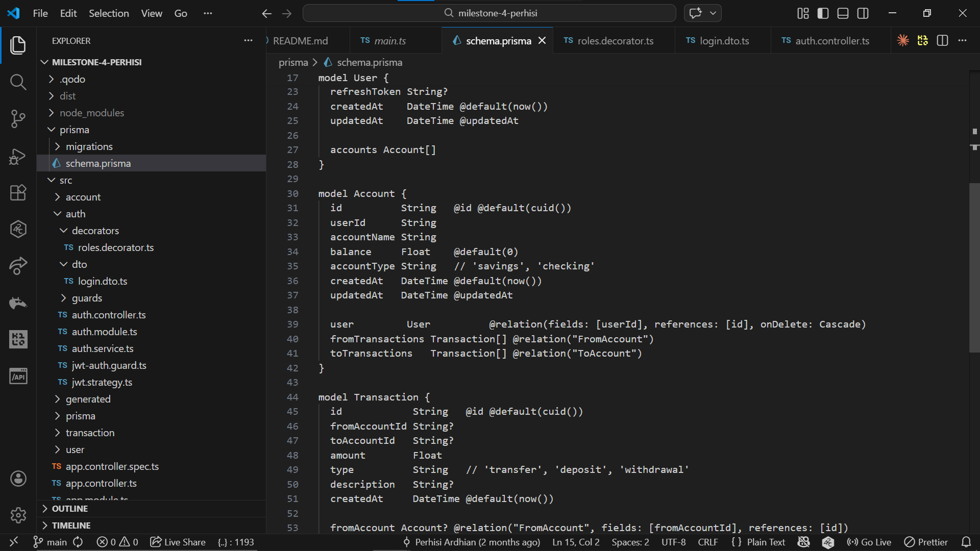The image size is (980, 551).
Task: Switch to auth.controller.ts tab
Action: pos(831,41)
